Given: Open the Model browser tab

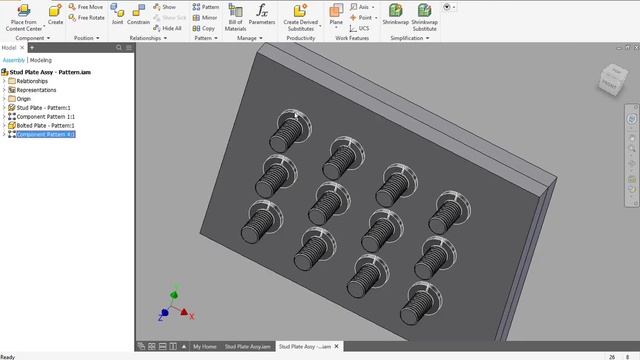Looking at the screenshot, I should coord(9,48).
